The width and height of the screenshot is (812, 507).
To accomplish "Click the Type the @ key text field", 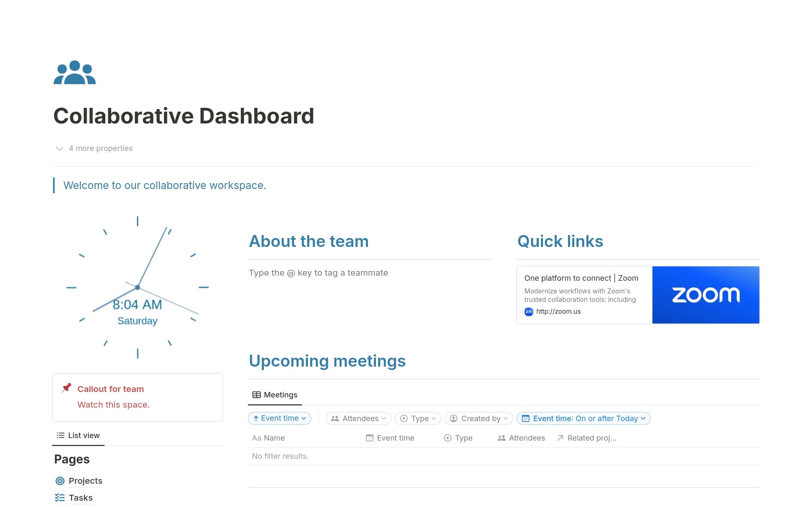I will click(318, 273).
